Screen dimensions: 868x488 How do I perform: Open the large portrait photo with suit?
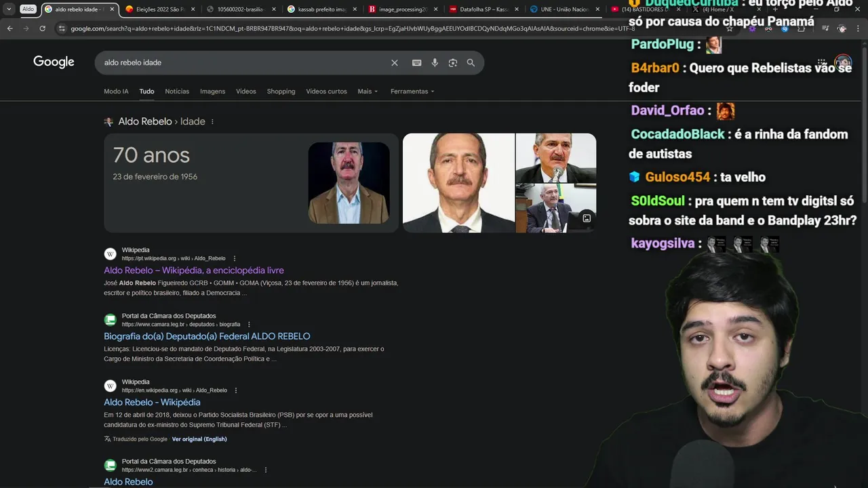pos(458,183)
